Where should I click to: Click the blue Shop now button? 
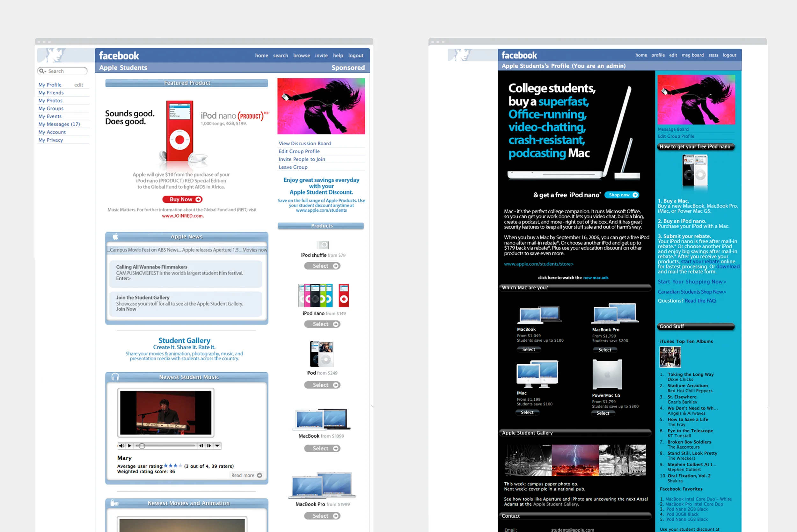[x=622, y=195]
